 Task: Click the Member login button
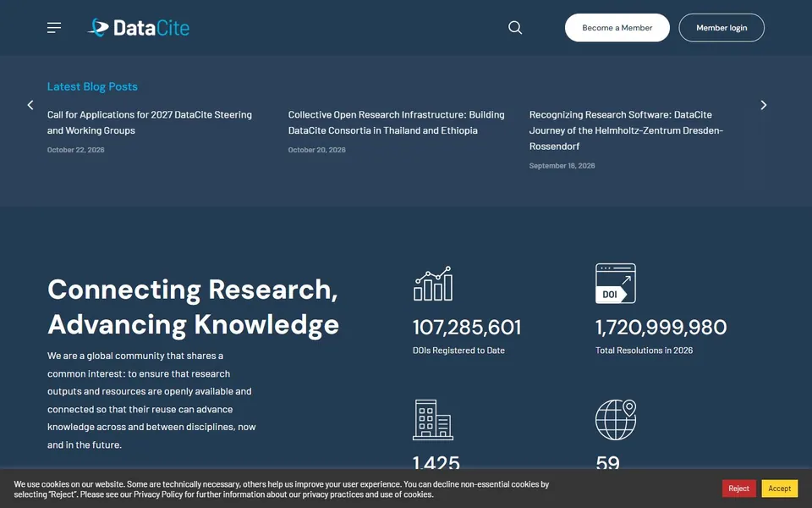tap(721, 27)
